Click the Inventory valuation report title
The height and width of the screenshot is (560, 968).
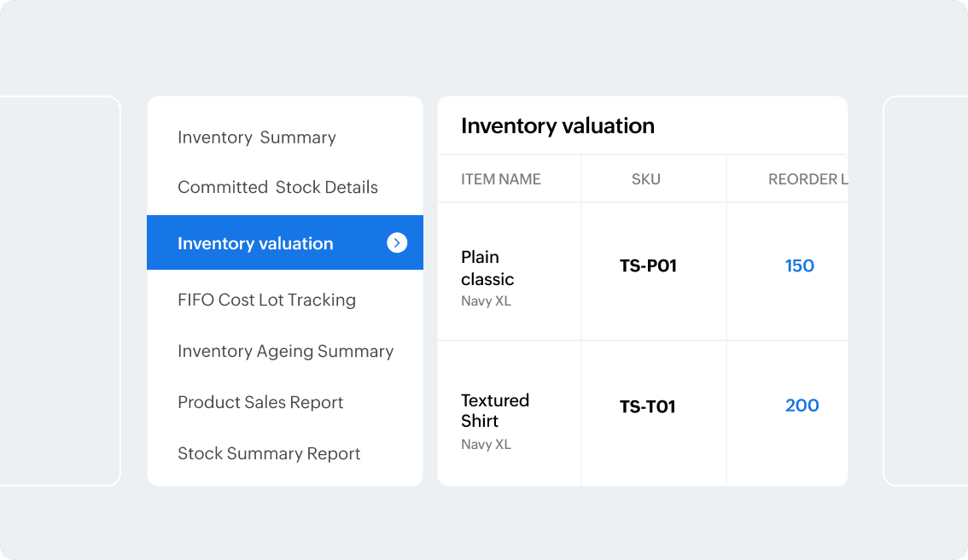point(557,125)
